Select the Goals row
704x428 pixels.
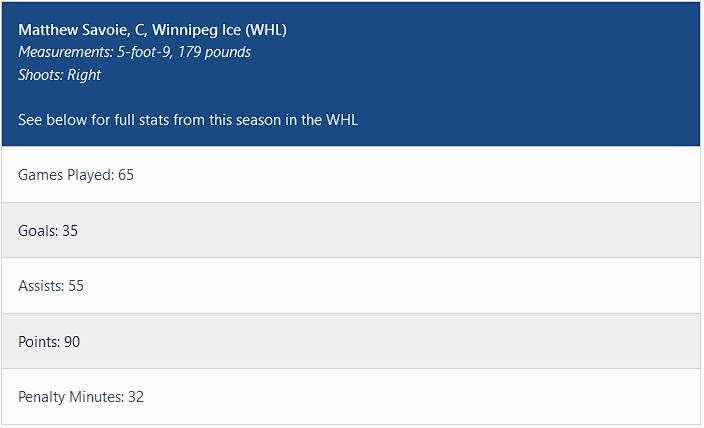[x=351, y=231]
